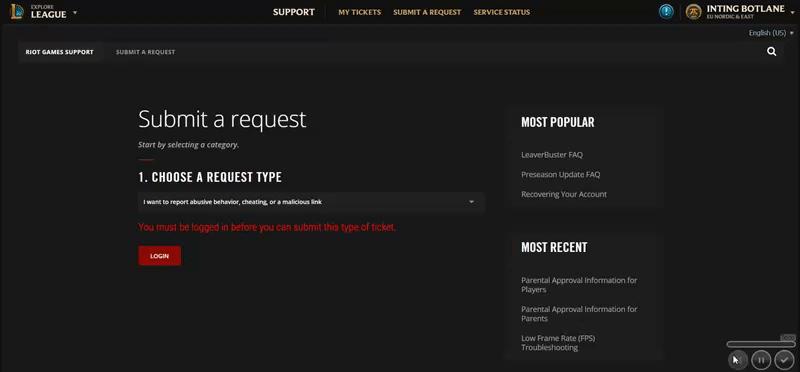Open the request type dropdown
The image size is (800, 372).
click(x=311, y=202)
